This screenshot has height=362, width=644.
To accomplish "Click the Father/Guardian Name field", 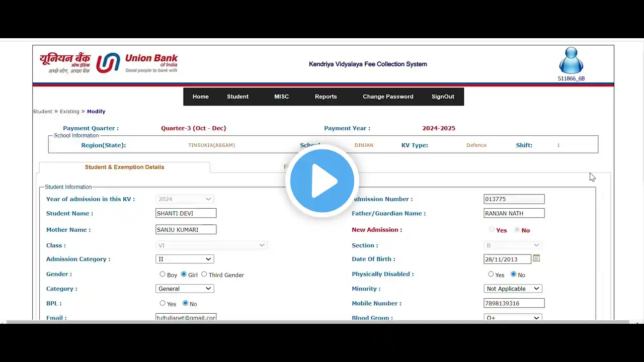I will click(514, 213).
